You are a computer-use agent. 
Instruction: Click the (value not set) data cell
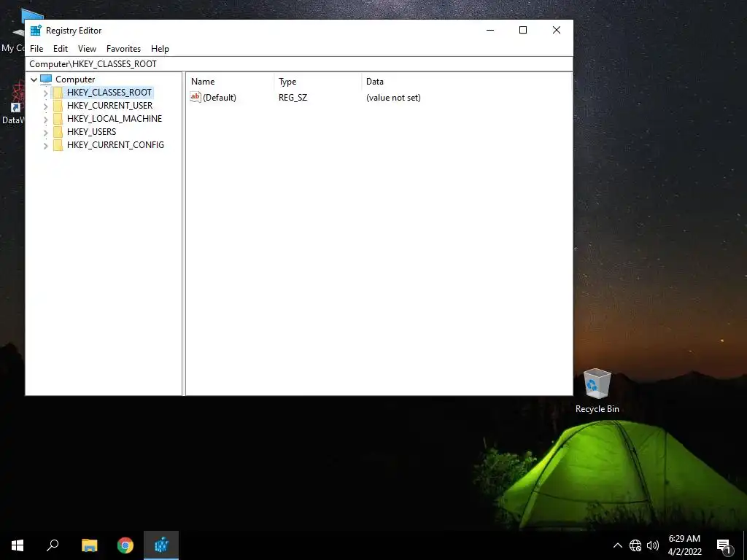(x=393, y=98)
